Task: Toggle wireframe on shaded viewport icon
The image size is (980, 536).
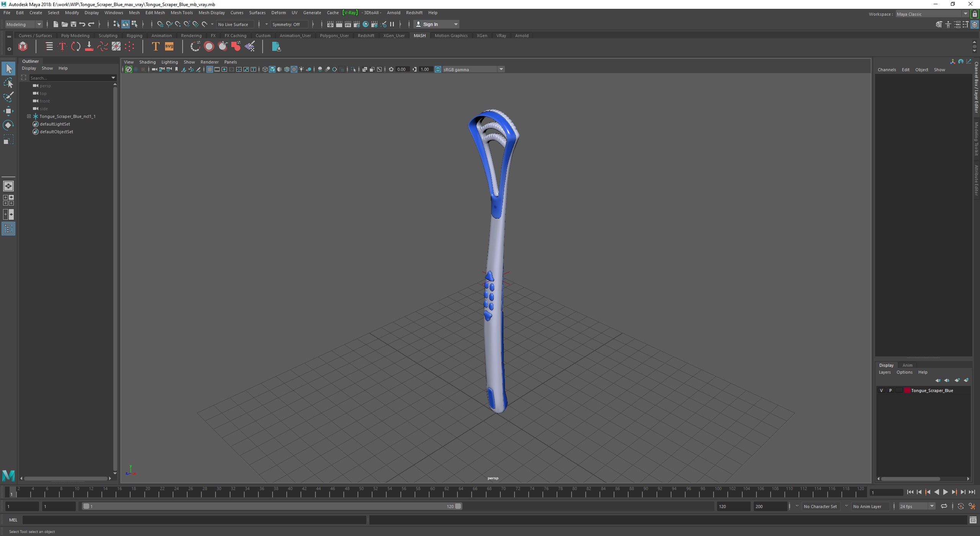Action: 287,69
